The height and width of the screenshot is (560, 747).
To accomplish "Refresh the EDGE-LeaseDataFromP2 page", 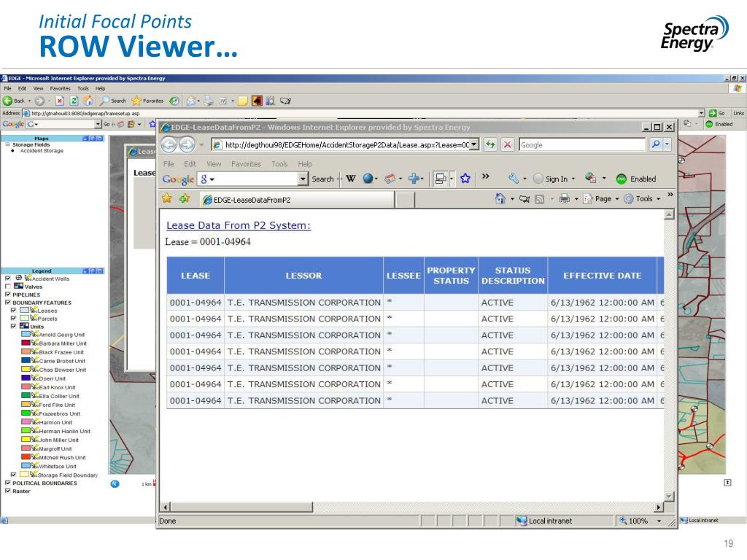I will coord(490,145).
